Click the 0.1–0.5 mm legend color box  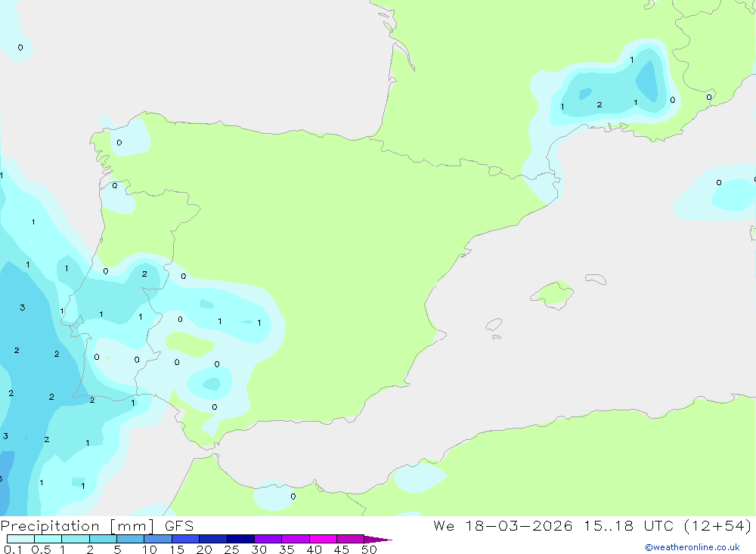click(20, 539)
